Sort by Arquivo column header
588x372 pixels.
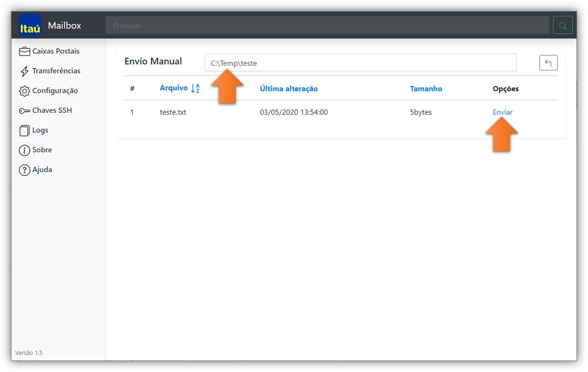click(174, 88)
